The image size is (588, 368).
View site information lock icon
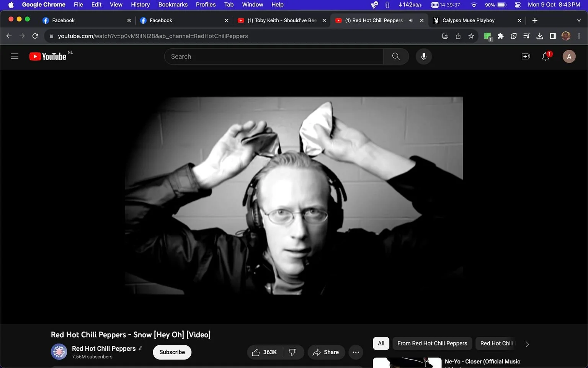(x=51, y=36)
